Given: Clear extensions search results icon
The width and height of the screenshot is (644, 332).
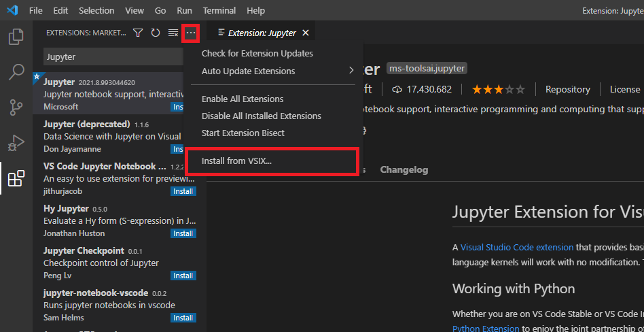Looking at the screenshot, I should pos(173,33).
